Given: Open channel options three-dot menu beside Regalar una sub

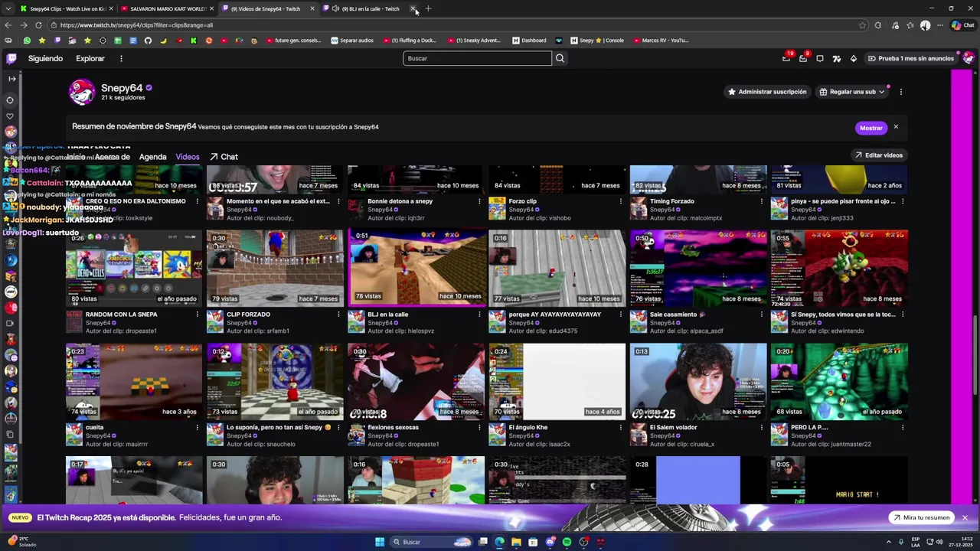Looking at the screenshot, I should point(900,92).
